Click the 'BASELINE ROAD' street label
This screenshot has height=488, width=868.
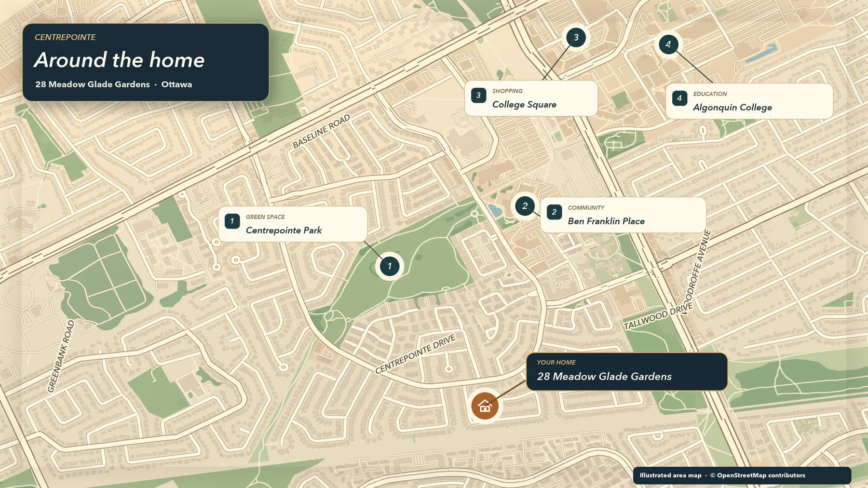point(321,131)
